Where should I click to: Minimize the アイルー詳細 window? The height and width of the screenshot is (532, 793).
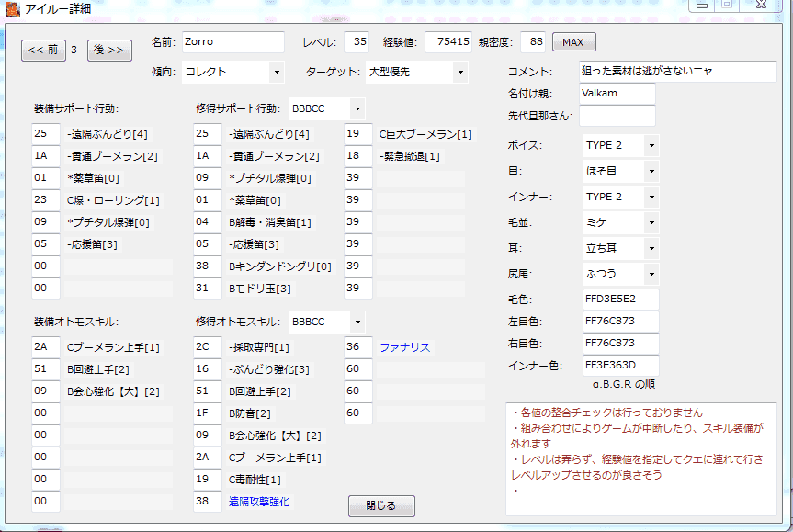click(x=702, y=6)
